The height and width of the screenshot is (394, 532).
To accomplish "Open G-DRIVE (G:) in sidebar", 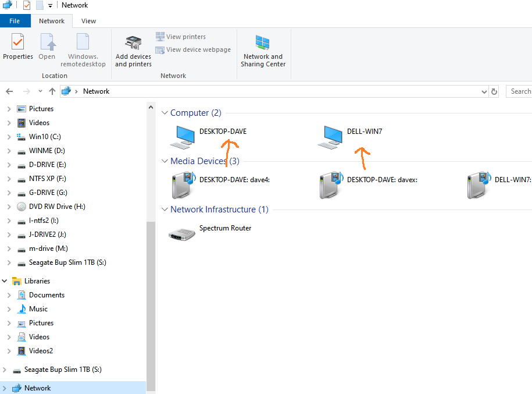I will 48,192.
